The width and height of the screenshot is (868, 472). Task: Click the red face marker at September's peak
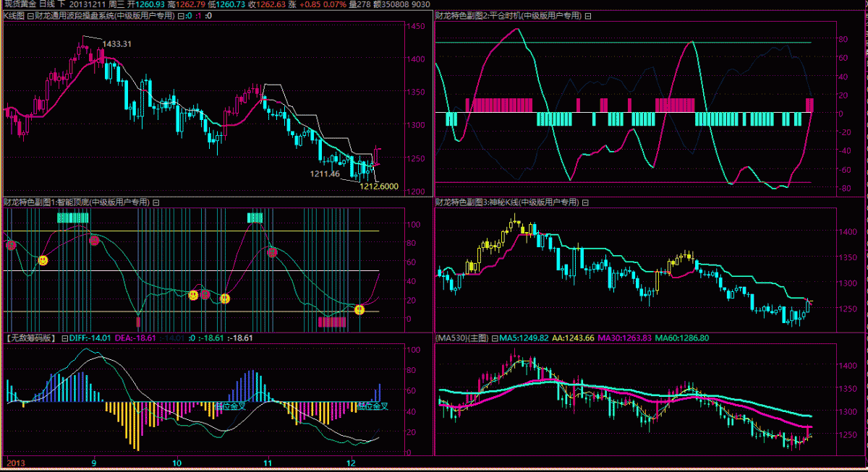[x=94, y=240]
